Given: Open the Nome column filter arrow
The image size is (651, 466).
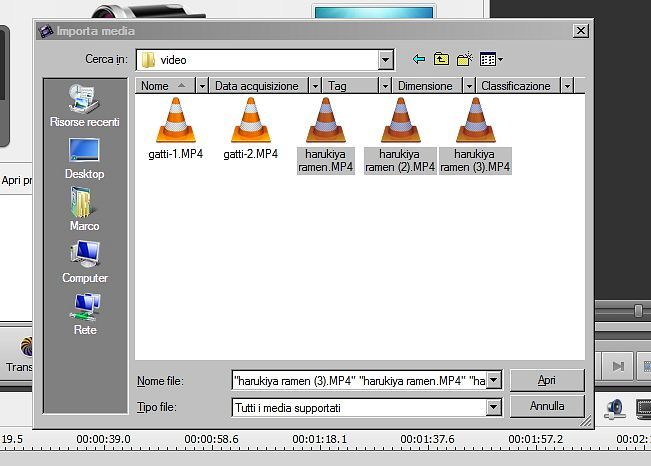Looking at the screenshot, I should coord(202,86).
